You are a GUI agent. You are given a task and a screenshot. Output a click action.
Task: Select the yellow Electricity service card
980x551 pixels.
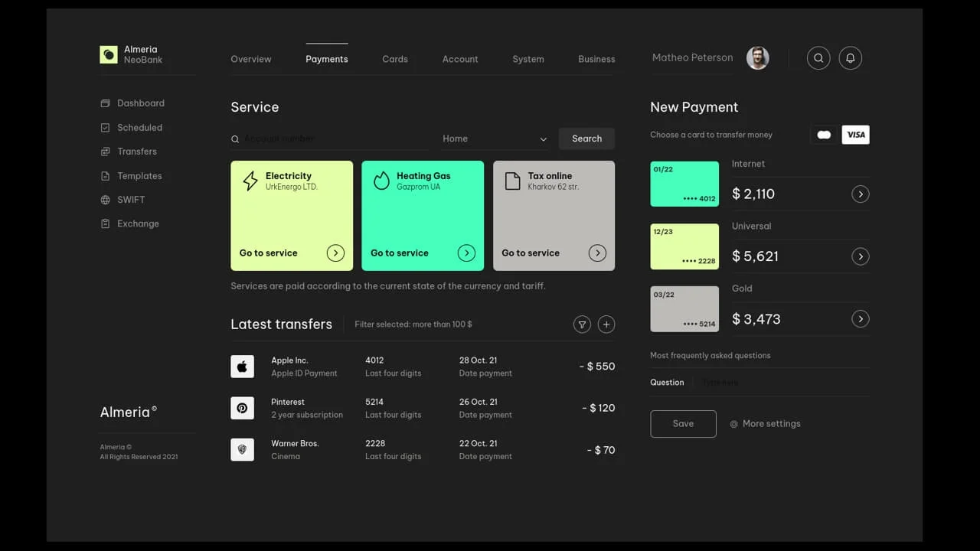(292, 215)
